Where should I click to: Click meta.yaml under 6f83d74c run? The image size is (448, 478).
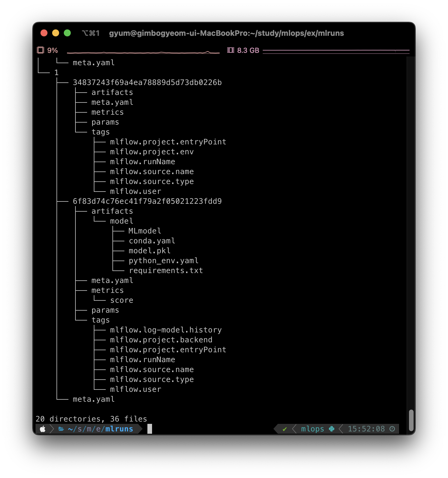pyautogui.click(x=112, y=280)
